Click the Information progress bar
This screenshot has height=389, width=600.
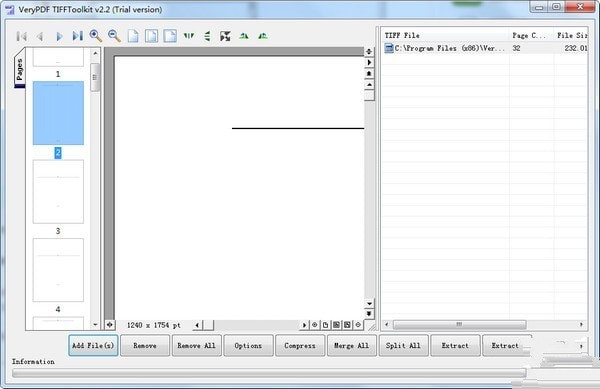(269, 373)
